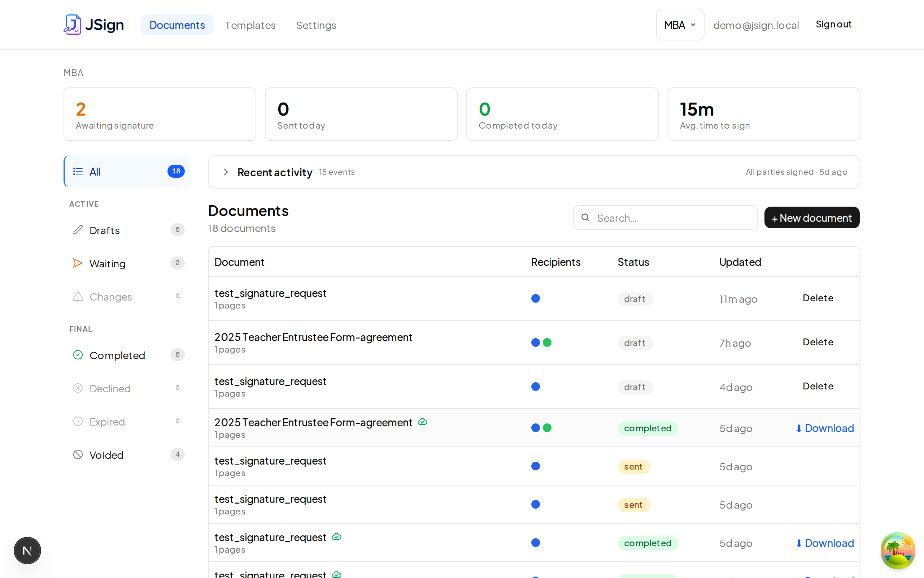Click the palm tree beach avatar icon
Screen dimensions: 924x578
coord(898,551)
